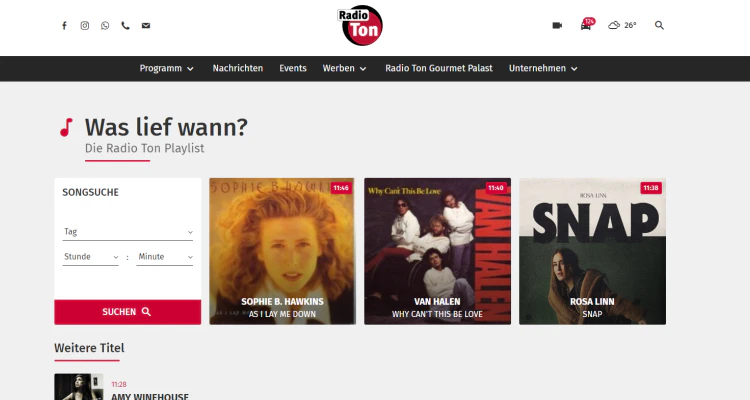Open the Radio Ton Gourmet Palast link
Viewport: 750px width, 400px height.
(439, 68)
